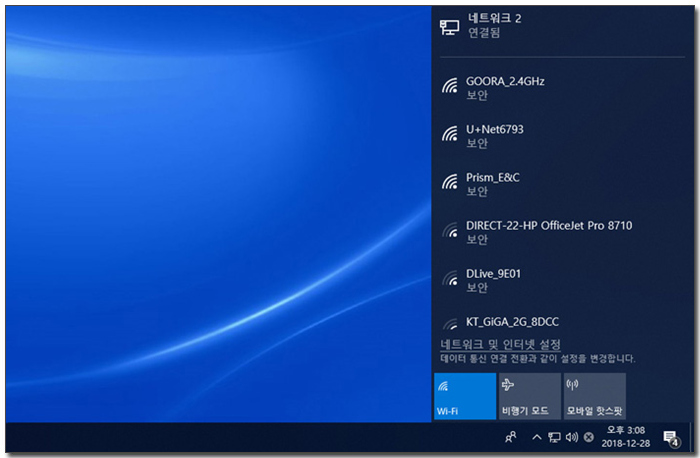700x458 pixels.
Task: Select DIRECT-22-HP OfficeJet Pro 8710 network
Action: click(x=562, y=233)
